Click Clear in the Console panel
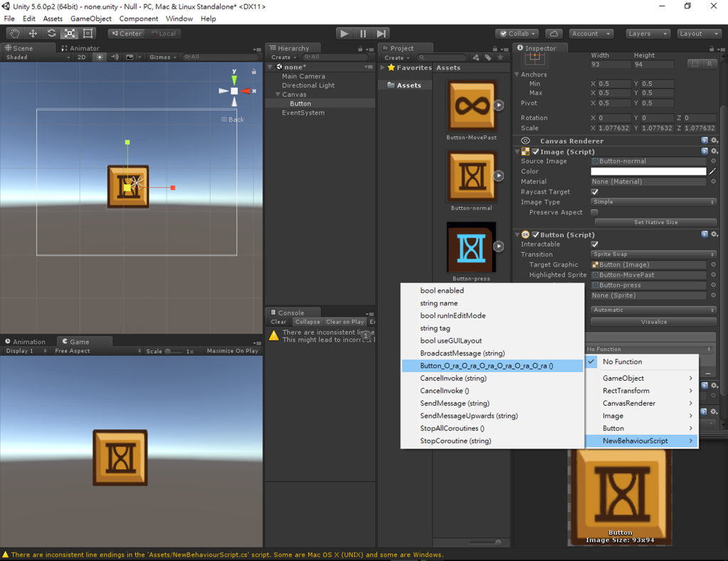The width and height of the screenshot is (728, 561). tap(278, 321)
